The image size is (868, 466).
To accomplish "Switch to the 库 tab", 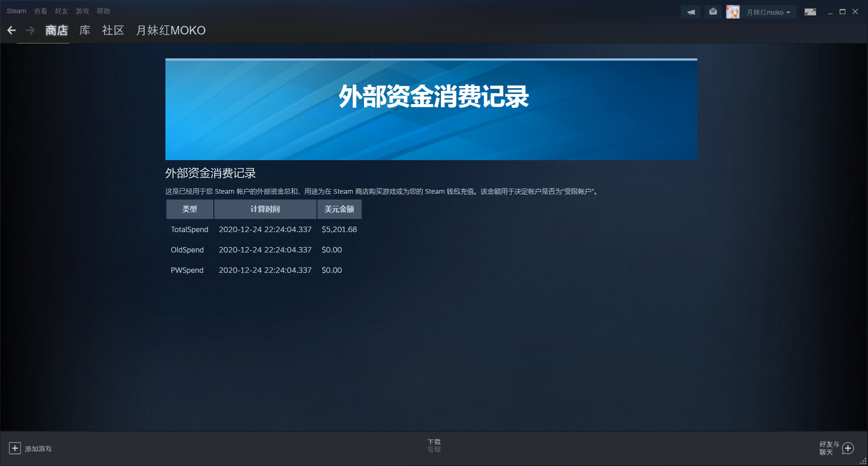I will coord(85,30).
